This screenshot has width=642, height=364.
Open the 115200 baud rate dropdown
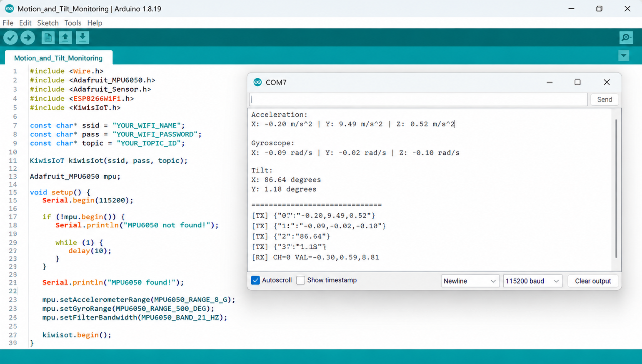coord(532,281)
